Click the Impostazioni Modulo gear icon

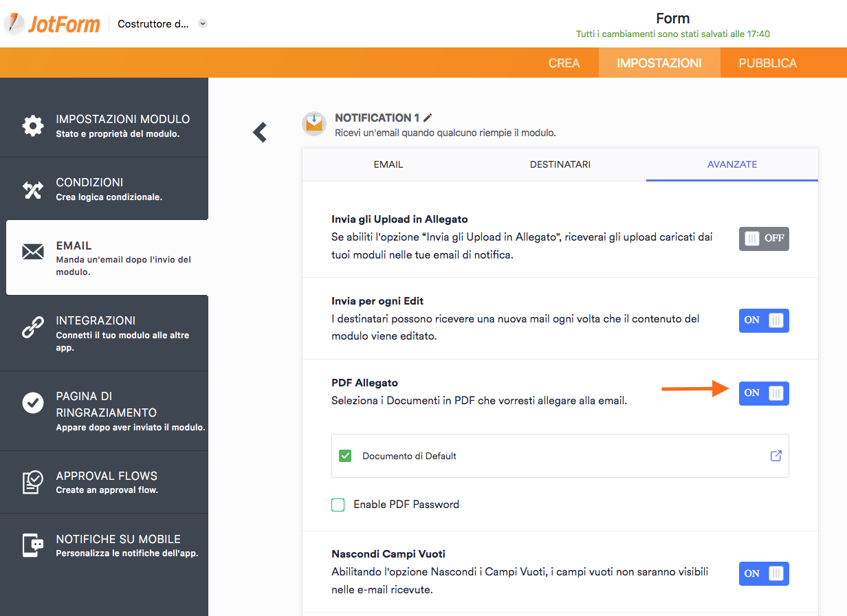[32, 126]
